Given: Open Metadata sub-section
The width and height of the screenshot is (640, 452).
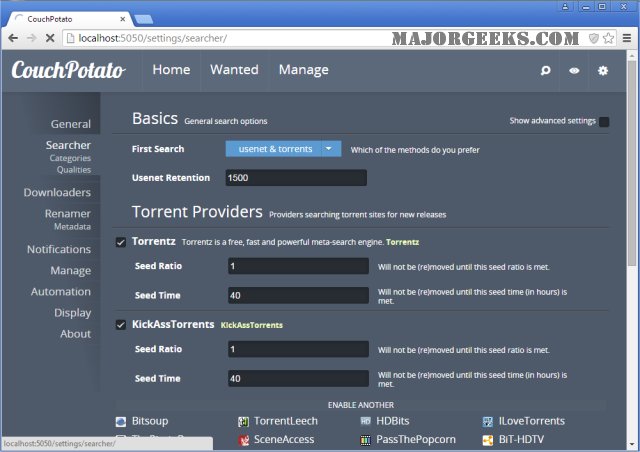Looking at the screenshot, I should coord(72,227).
